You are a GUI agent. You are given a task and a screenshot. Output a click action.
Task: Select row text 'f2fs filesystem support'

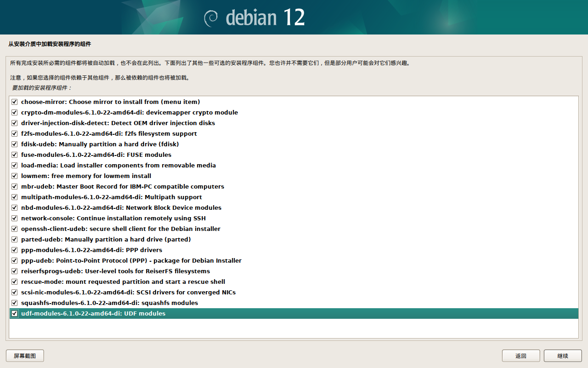(161, 134)
